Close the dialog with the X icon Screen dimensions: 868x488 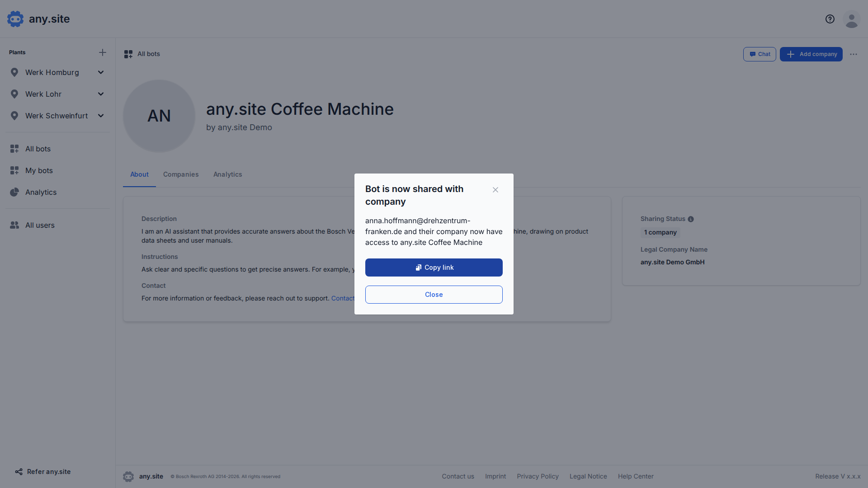point(495,190)
